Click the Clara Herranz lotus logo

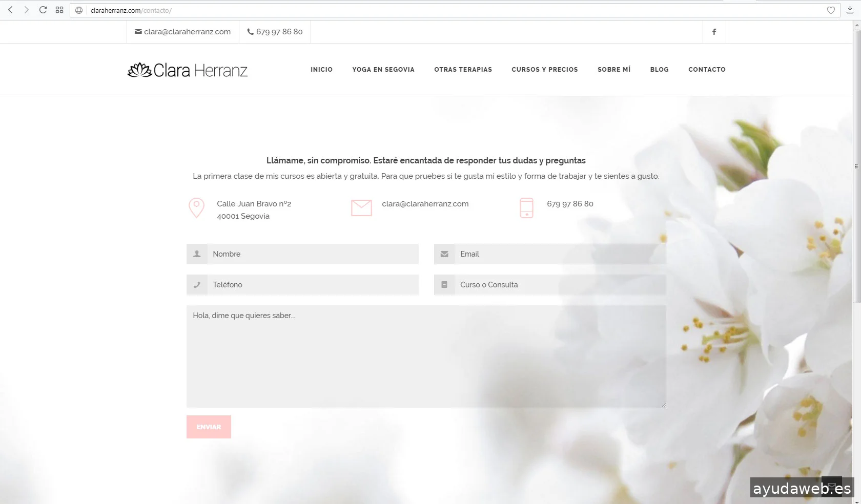point(187,70)
